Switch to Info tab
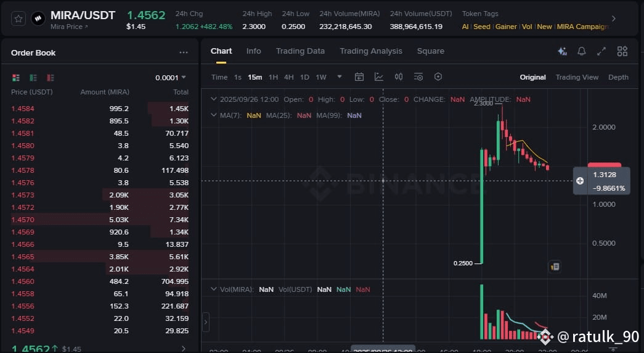The image size is (644, 353). [x=253, y=51]
